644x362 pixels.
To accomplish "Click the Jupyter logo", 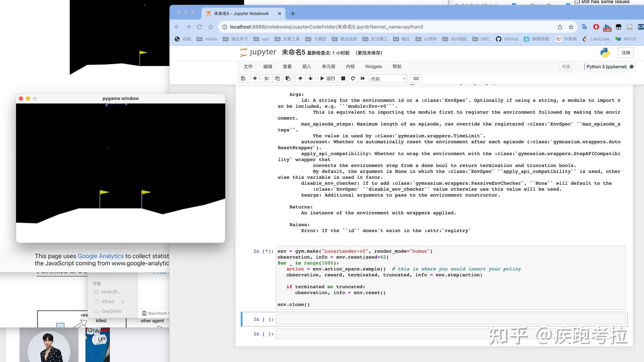I will (258, 52).
